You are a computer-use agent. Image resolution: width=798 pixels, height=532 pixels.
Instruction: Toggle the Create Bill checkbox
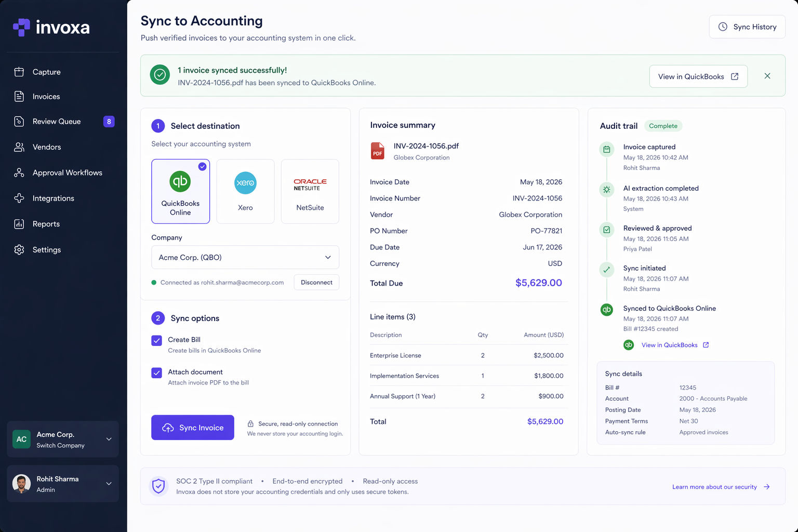tap(156, 340)
